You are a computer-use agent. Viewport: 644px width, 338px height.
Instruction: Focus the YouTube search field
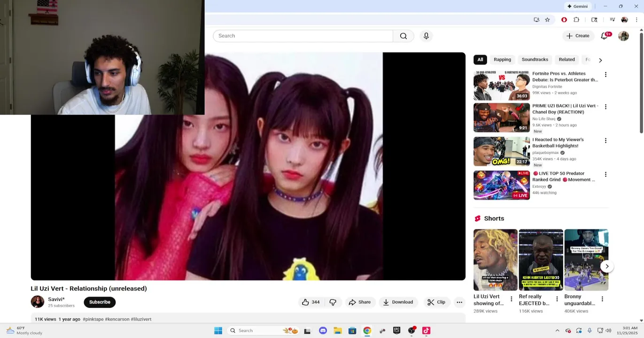(303, 36)
